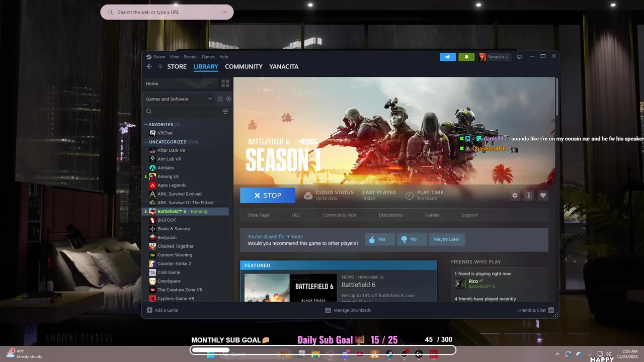644x362 pixels.
Task: Open the View menu
Action: coord(174,57)
